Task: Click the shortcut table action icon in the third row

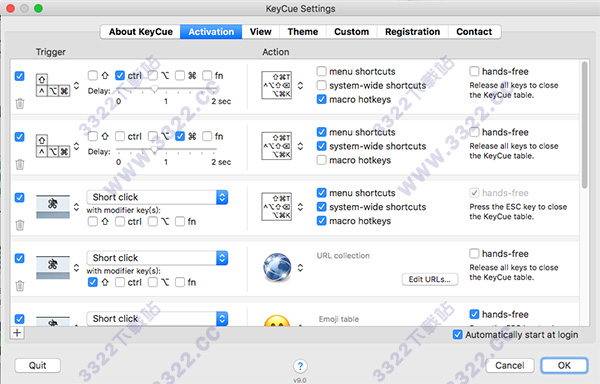Action: coord(277,207)
